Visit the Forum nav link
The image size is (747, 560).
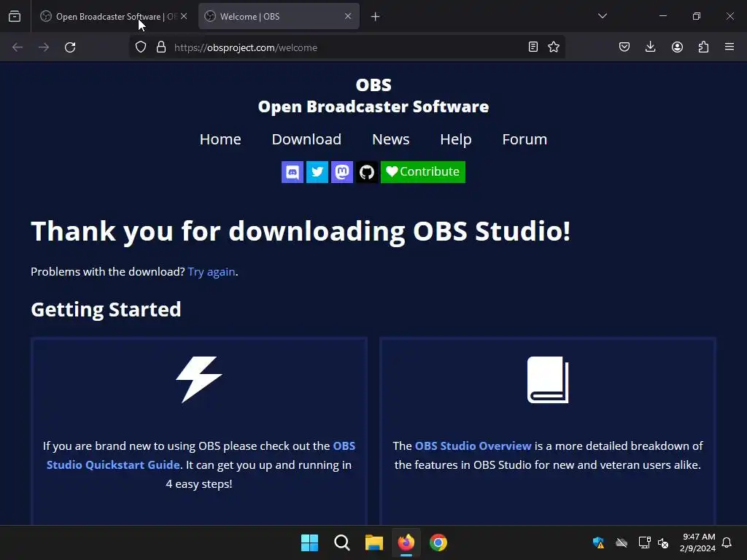pos(525,139)
